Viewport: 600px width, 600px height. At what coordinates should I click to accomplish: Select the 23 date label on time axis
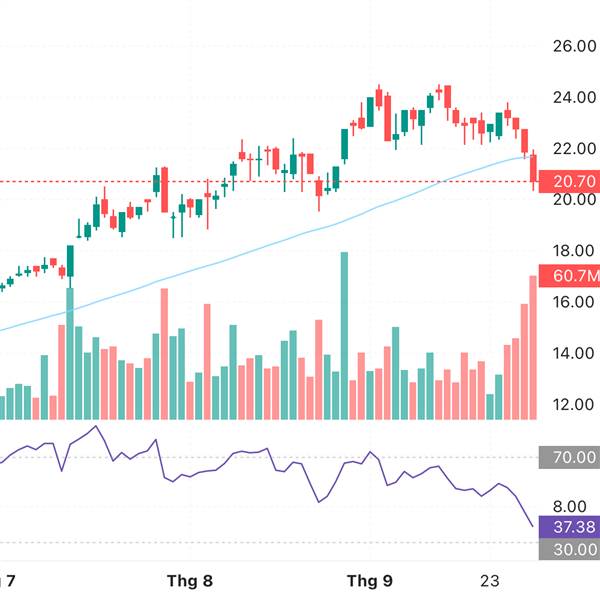click(x=490, y=581)
